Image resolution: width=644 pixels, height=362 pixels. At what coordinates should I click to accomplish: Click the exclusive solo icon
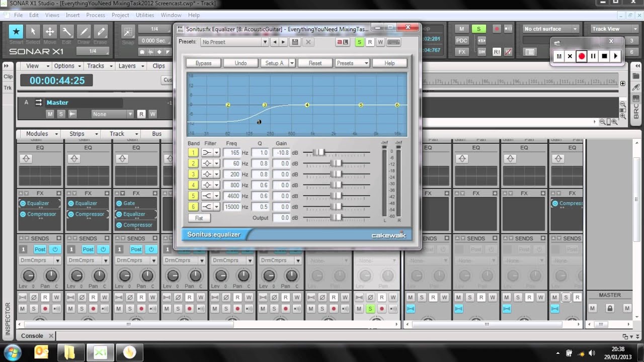pos(481,40)
